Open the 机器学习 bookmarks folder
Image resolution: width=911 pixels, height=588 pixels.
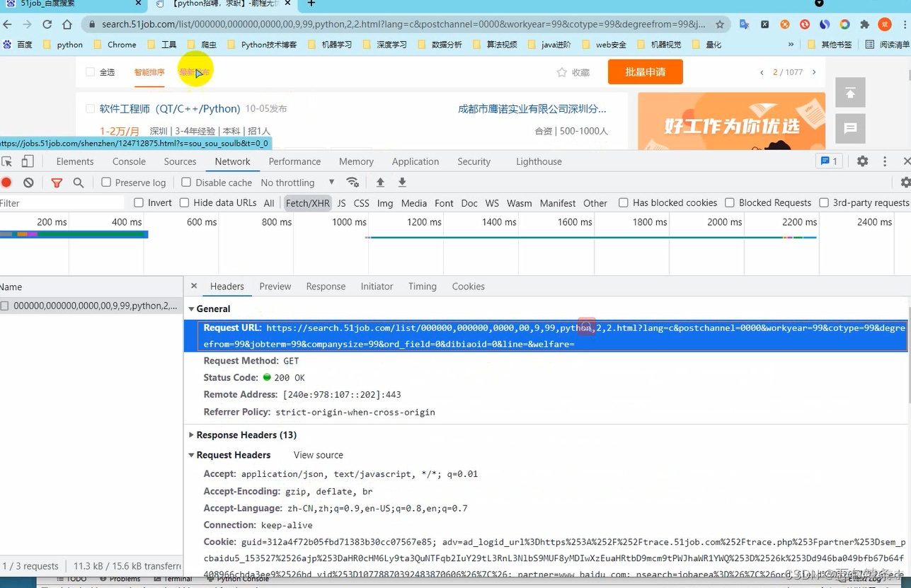tap(329, 45)
